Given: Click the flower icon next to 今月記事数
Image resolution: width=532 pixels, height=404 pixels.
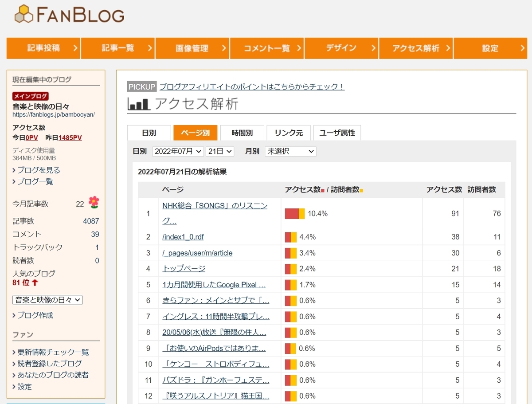Looking at the screenshot, I should [94, 203].
